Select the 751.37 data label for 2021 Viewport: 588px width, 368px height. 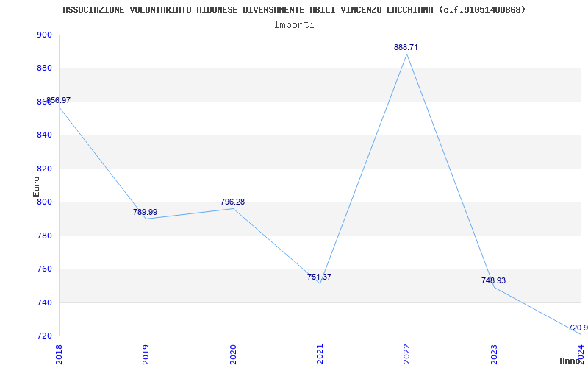pyautogui.click(x=320, y=277)
